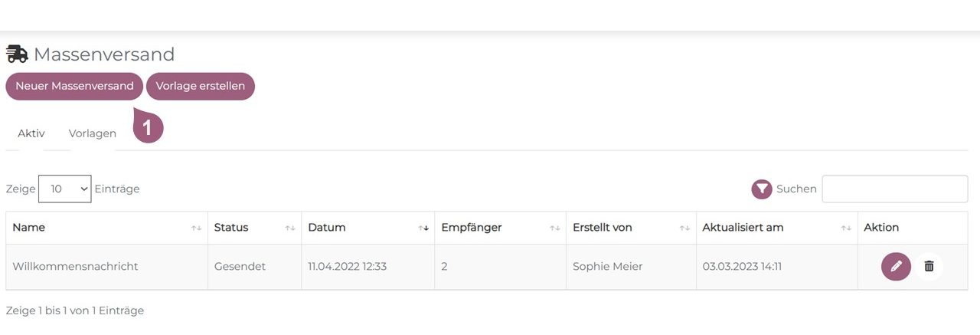This screenshot has height=335, width=980.
Task: Click sort arrows in Aktualisiert am column
Action: coord(846,228)
